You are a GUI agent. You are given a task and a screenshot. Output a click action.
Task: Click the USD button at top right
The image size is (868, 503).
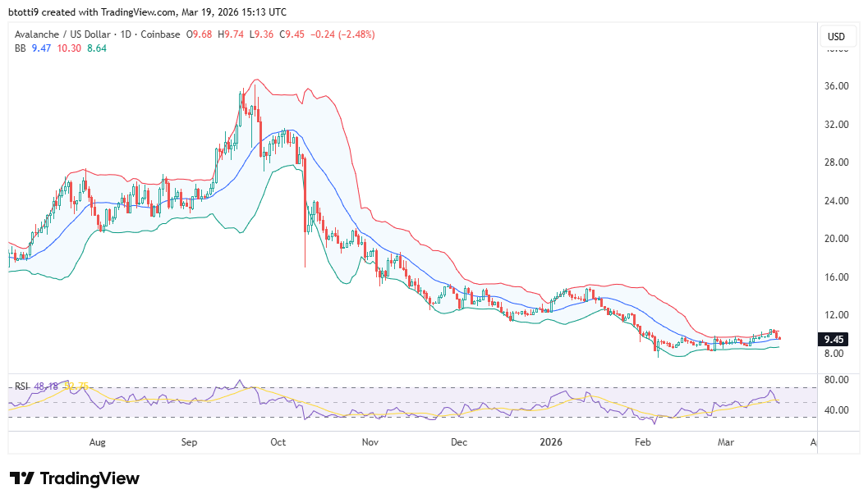838,36
